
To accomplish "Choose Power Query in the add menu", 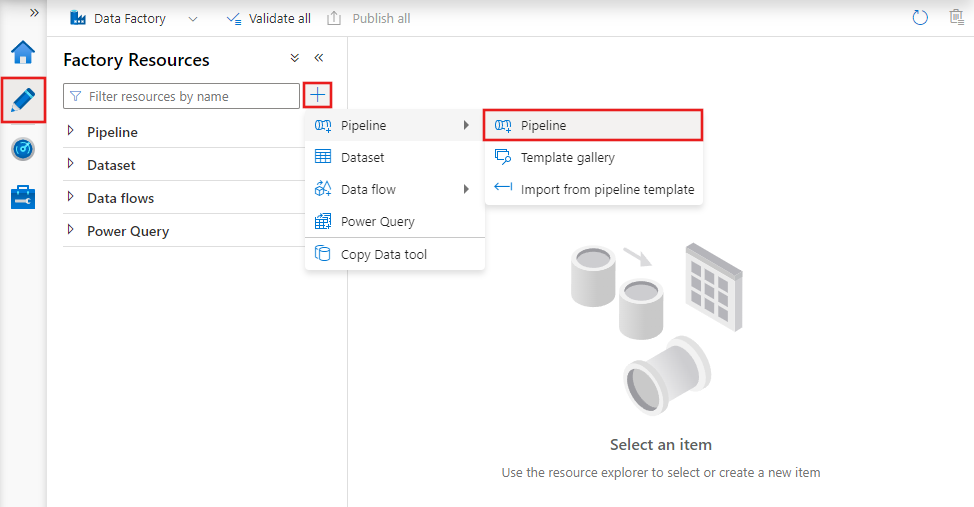I will click(x=394, y=221).
